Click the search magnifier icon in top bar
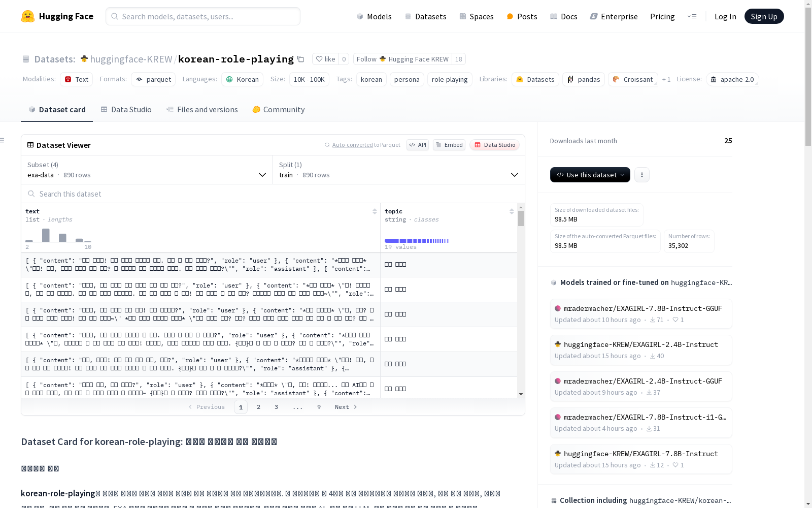Image resolution: width=812 pixels, height=508 pixels. click(x=115, y=16)
